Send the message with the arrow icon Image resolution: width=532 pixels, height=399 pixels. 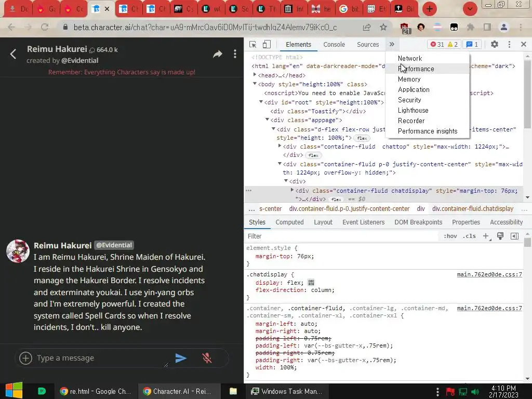(x=181, y=358)
